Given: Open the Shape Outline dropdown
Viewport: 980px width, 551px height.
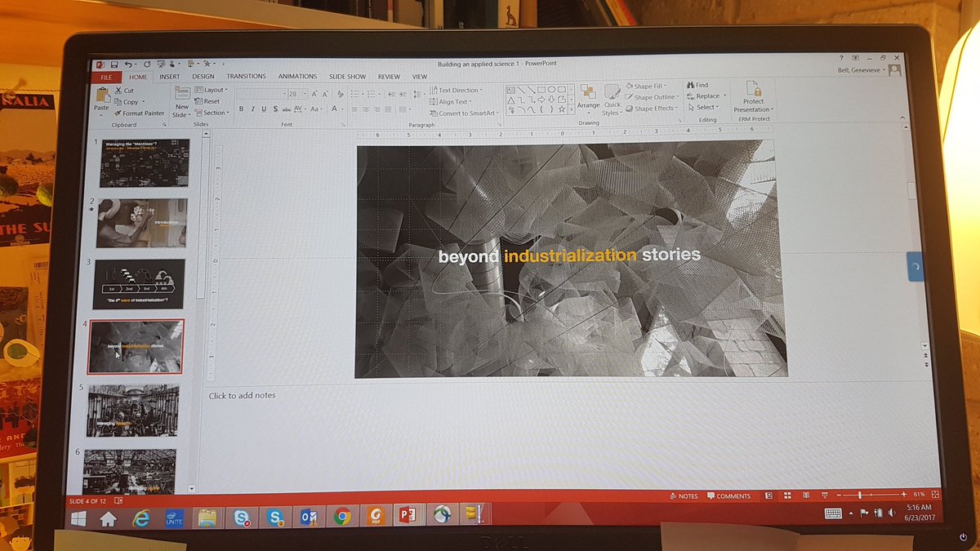Looking at the screenshot, I should click(x=651, y=97).
